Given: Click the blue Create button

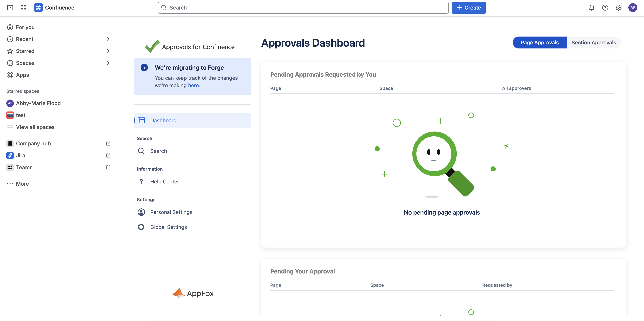Looking at the screenshot, I should click(469, 8).
